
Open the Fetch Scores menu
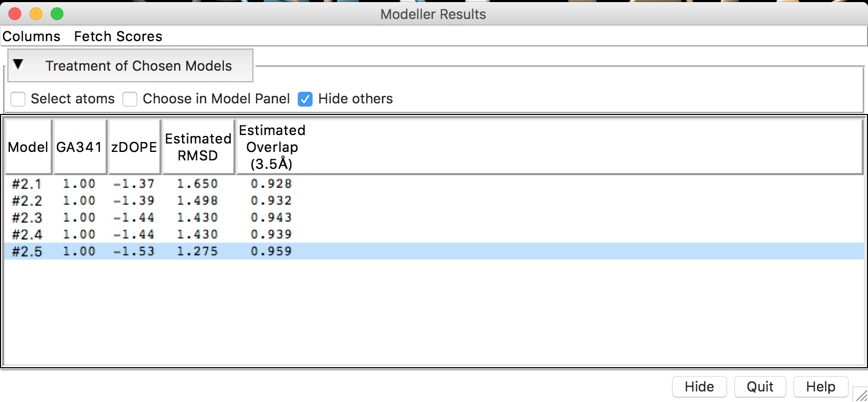pos(118,36)
